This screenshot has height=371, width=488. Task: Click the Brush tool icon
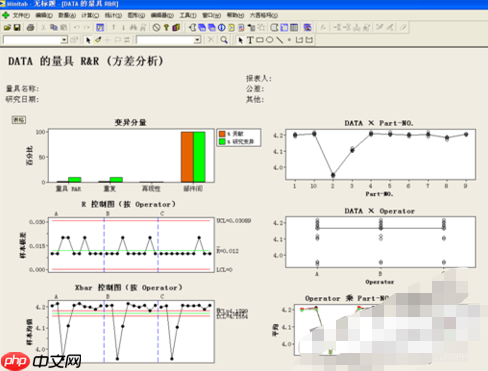98,40
